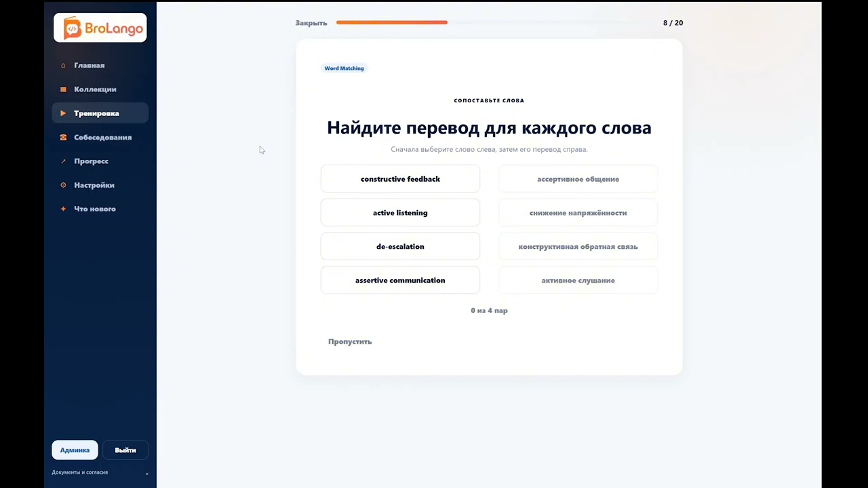This screenshot has width=868, height=488.
Task: Click the play icon beside Тренировка
Action: click(63, 113)
